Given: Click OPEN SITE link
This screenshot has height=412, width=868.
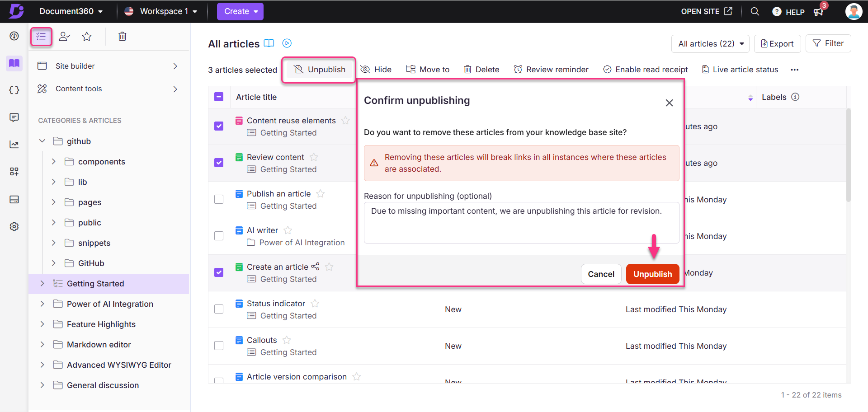Looking at the screenshot, I should coord(707,11).
